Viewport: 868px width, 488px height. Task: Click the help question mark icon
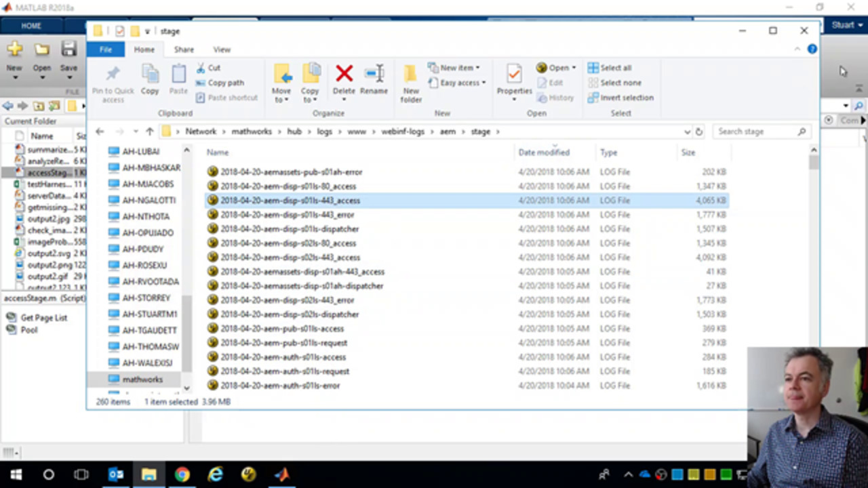(812, 49)
